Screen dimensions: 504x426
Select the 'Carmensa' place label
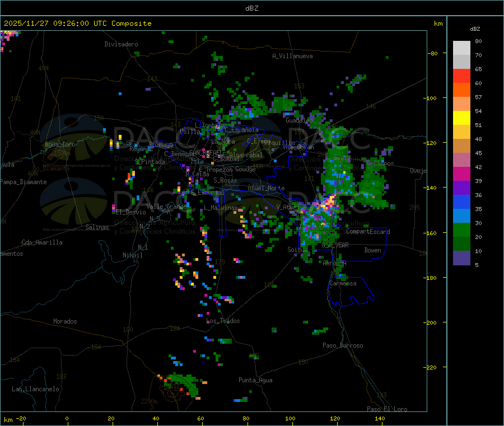343,283
